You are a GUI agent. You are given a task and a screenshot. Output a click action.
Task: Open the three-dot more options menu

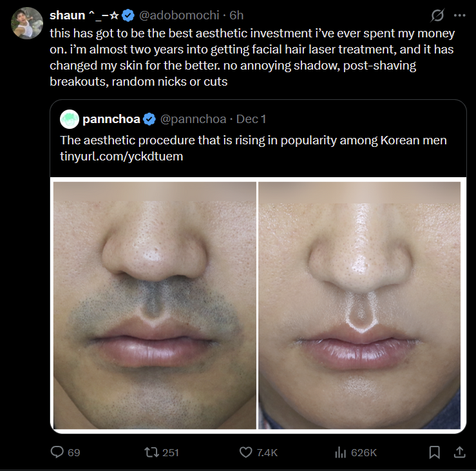click(459, 15)
